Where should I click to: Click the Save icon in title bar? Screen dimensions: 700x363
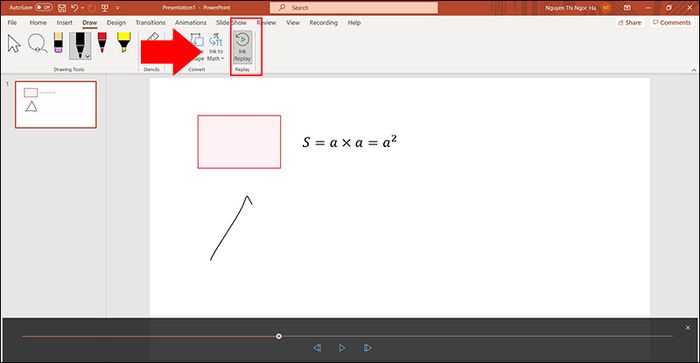point(62,8)
